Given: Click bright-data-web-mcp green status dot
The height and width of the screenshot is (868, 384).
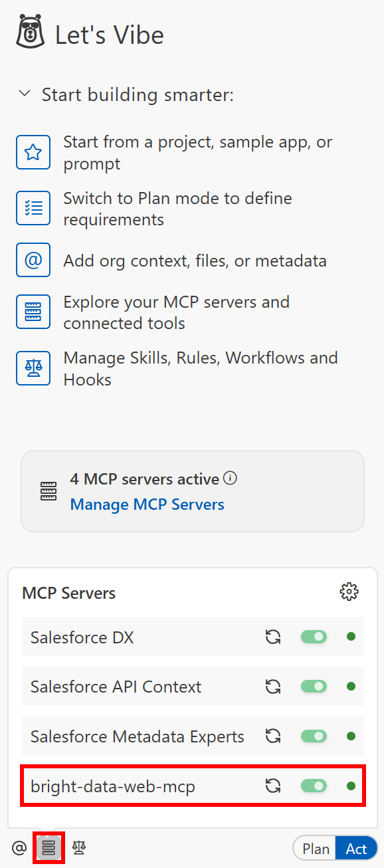Looking at the screenshot, I should coord(351,786).
